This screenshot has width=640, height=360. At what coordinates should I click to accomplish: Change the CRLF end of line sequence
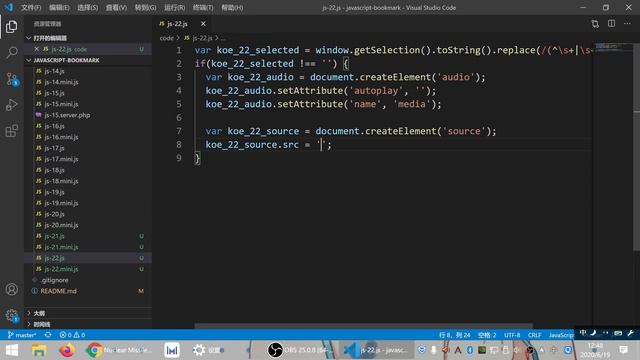click(x=534, y=335)
